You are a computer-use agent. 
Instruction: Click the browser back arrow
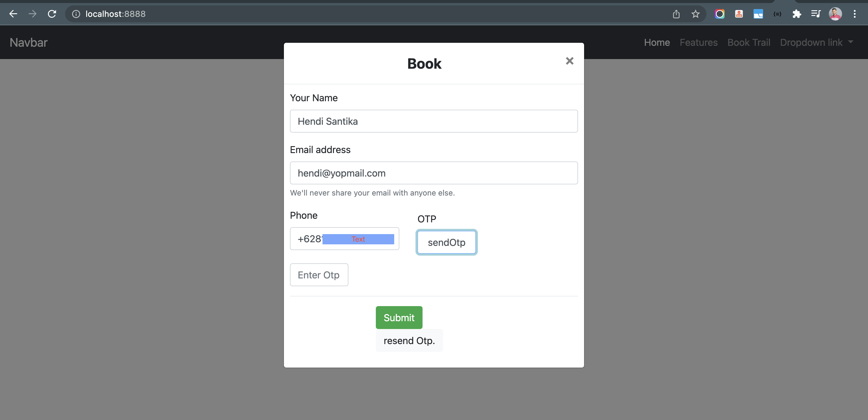point(13,14)
